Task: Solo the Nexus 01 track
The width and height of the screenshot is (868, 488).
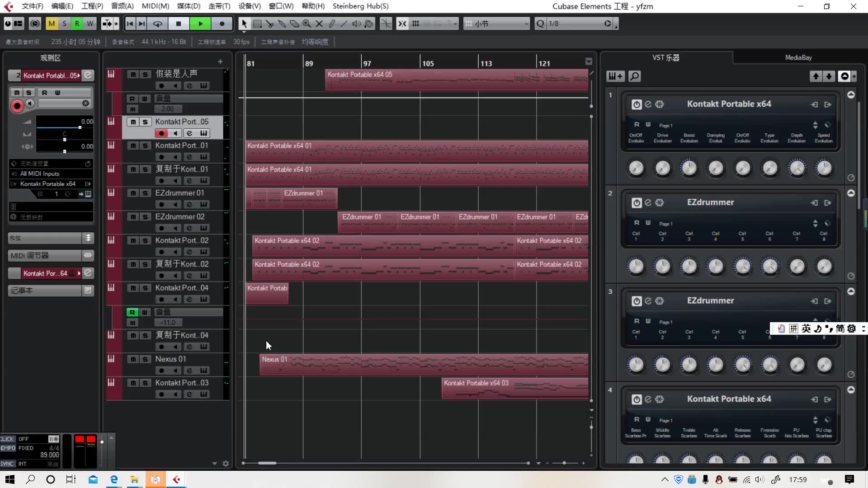Action: pos(145,359)
